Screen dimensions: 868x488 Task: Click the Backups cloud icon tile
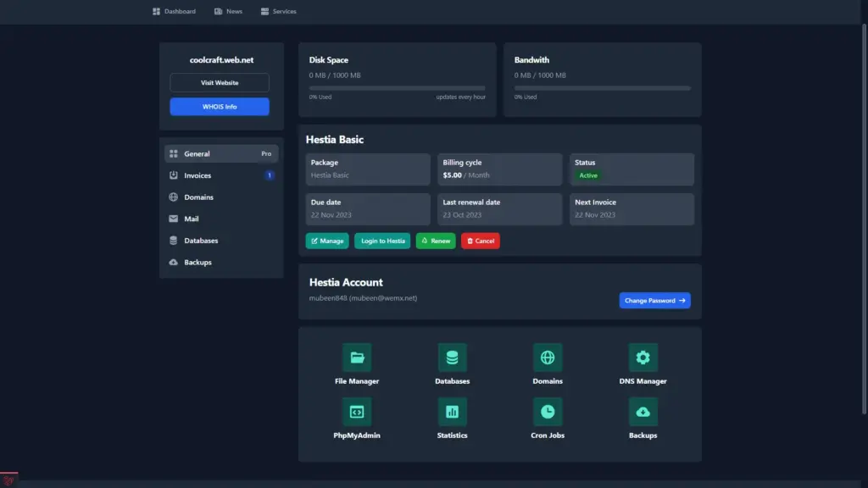click(x=643, y=412)
